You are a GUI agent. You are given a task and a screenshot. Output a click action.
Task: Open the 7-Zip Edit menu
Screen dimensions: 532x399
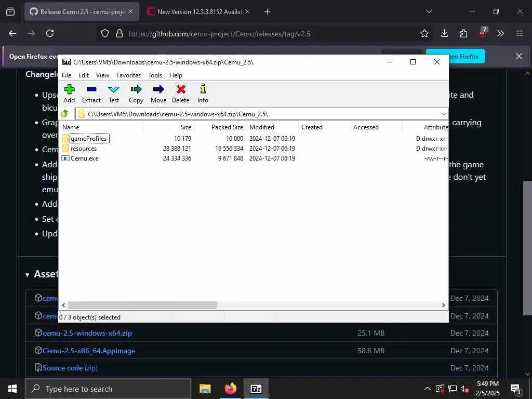[x=84, y=75]
